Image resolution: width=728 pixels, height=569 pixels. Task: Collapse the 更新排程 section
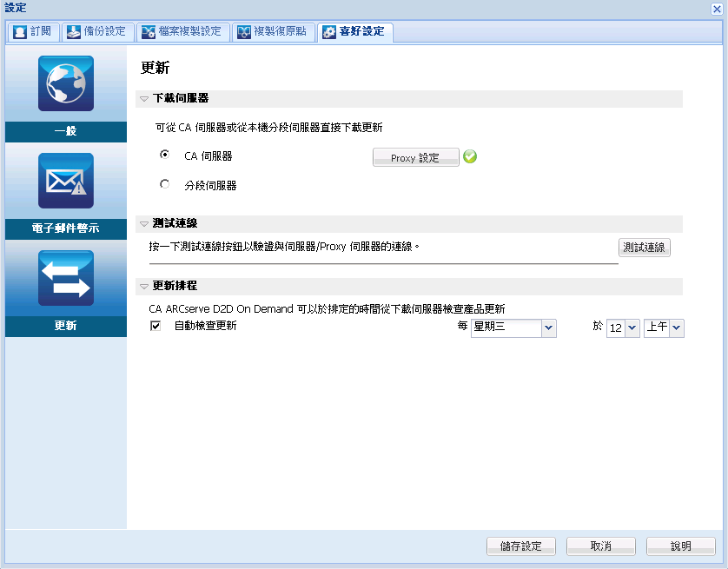coord(144,287)
